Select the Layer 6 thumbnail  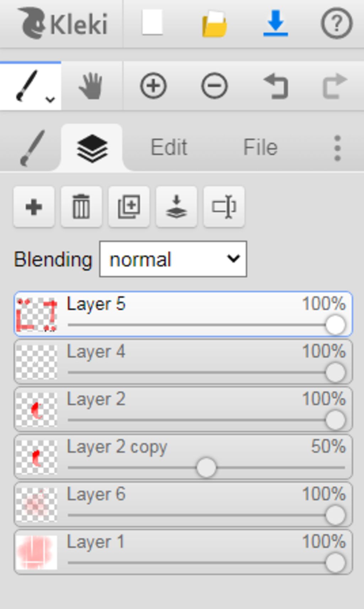point(37,504)
